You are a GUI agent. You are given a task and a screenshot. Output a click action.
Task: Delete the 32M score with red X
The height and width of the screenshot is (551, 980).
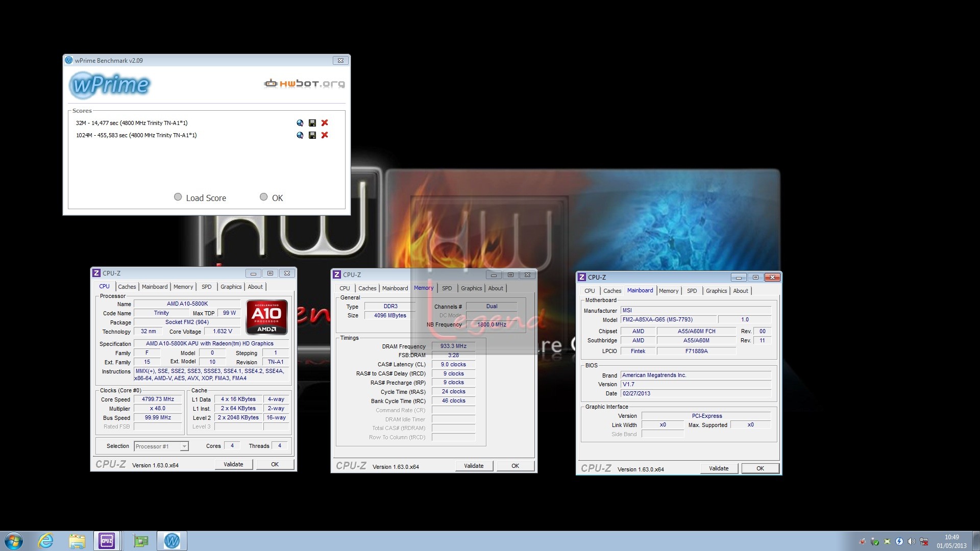click(x=325, y=123)
